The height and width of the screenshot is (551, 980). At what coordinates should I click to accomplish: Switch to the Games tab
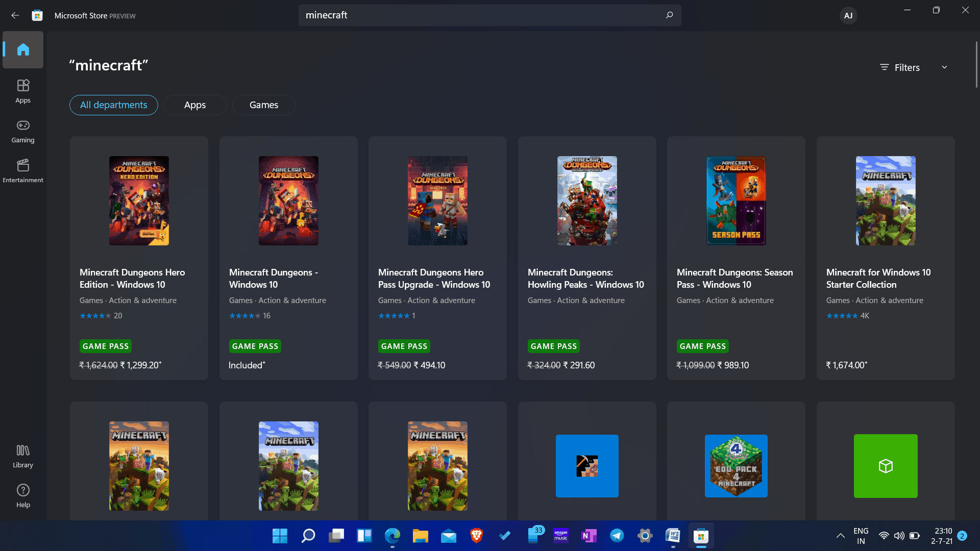click(264, 105)
